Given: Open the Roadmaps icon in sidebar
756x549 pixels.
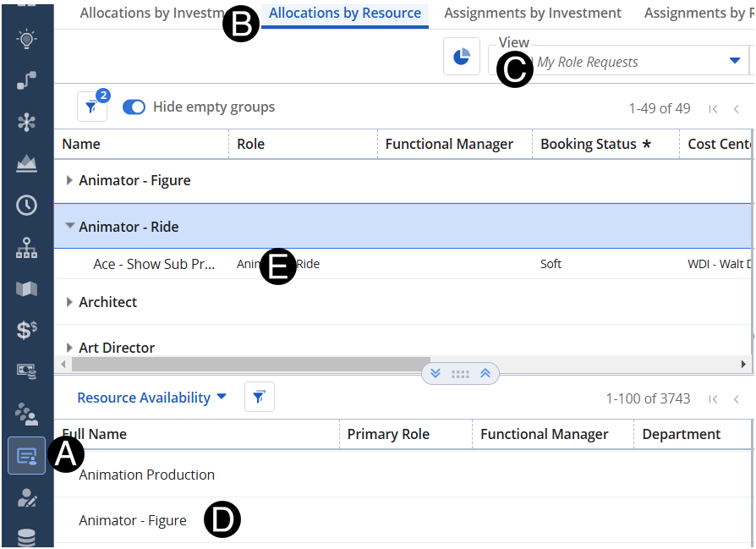Looking at the screenshot, I should 26,81.
